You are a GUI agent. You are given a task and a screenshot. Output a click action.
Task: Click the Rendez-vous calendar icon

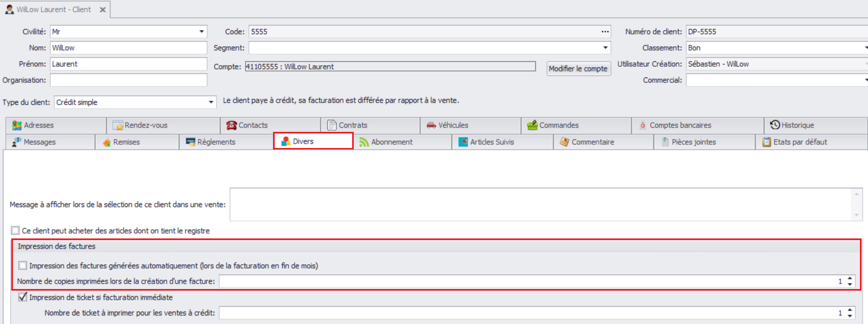tap(117, 125)
